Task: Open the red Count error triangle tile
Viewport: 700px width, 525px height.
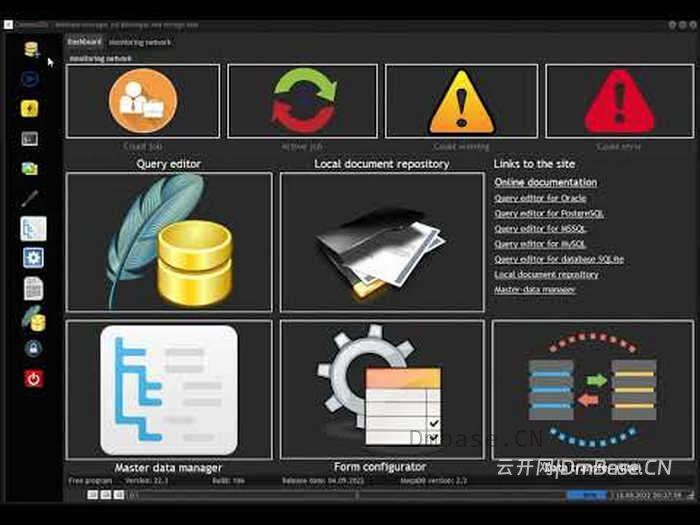Action: coord(620,101)
